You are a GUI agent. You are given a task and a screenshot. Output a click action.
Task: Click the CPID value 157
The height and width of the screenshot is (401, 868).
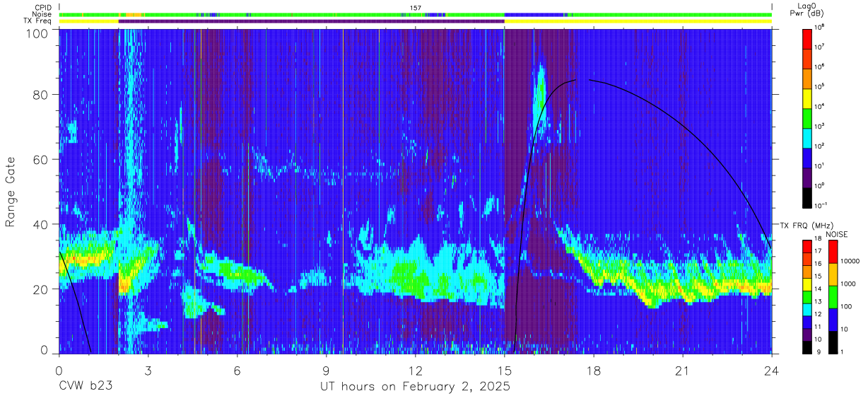coord(416,8)
